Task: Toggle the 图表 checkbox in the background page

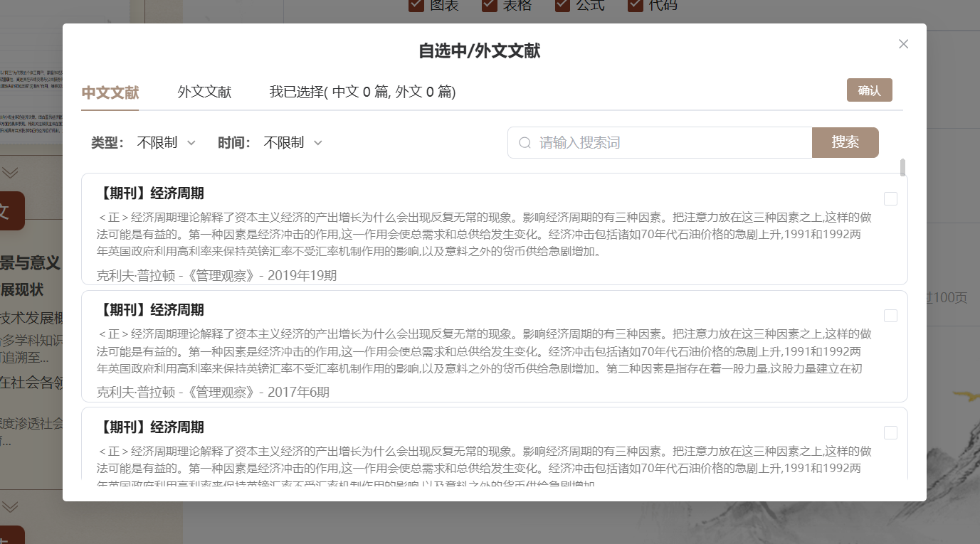Action: point(416,5)
